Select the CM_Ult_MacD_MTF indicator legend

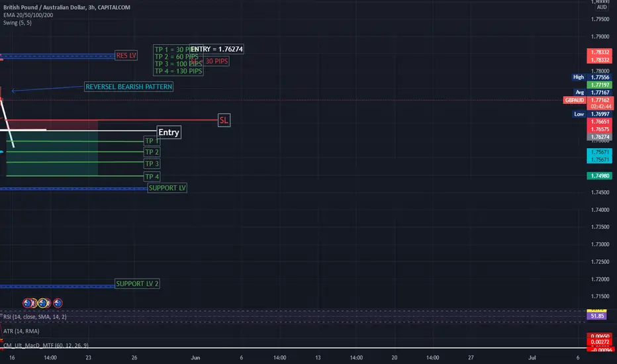click(46, 345)
